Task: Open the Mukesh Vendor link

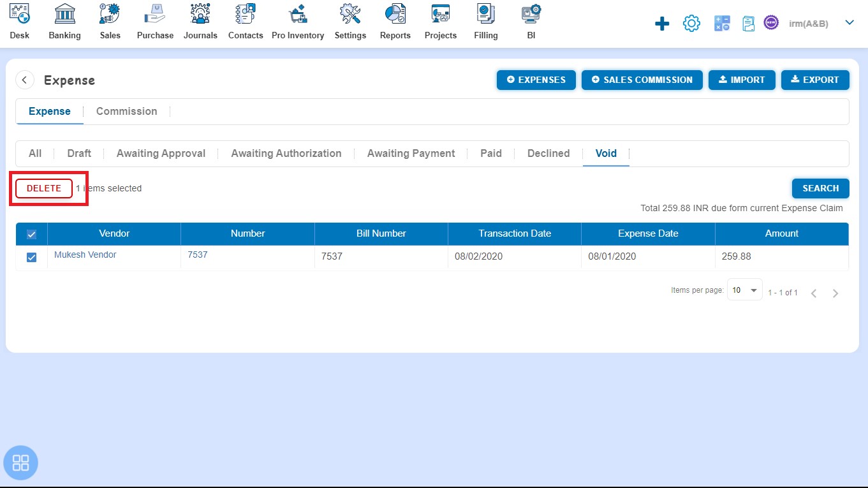Action: pyautogui.click(x=85, y=255)
